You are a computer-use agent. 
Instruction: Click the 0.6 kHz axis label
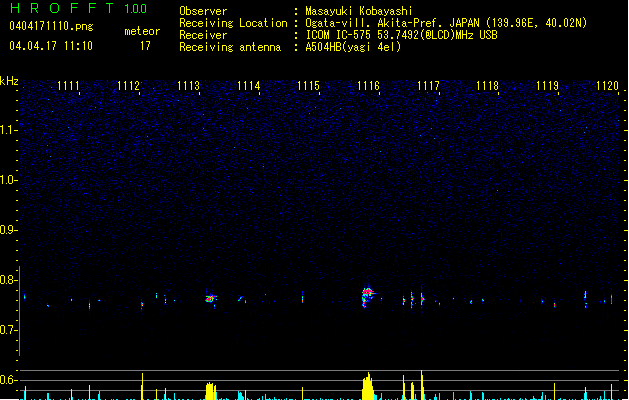[8, 380]
